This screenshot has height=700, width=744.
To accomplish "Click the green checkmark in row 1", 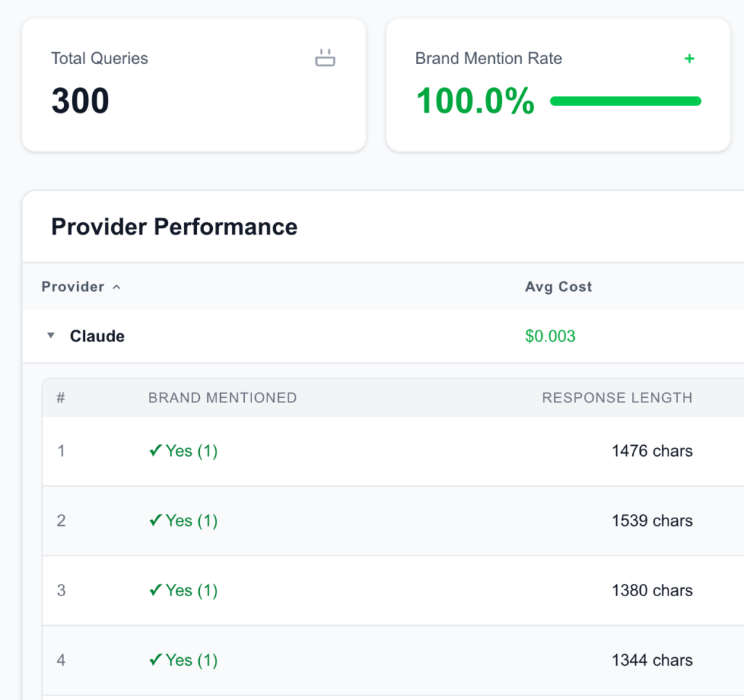I will (155, 451).
